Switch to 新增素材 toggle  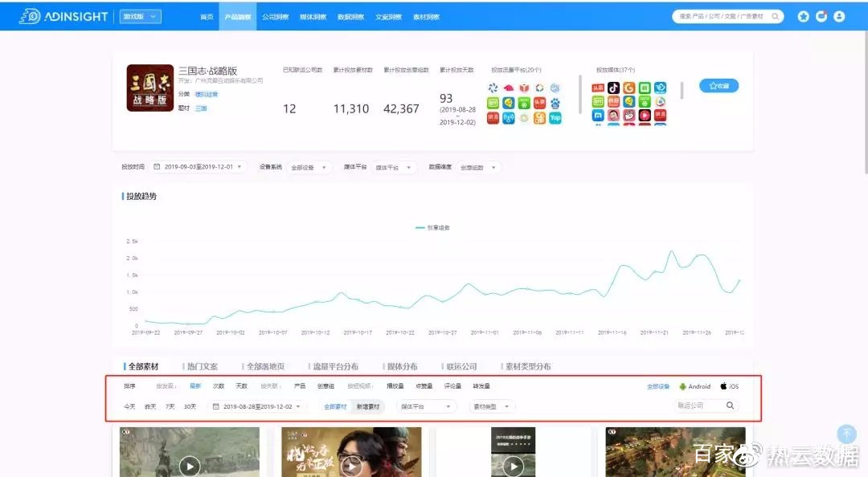click(368, 406)
